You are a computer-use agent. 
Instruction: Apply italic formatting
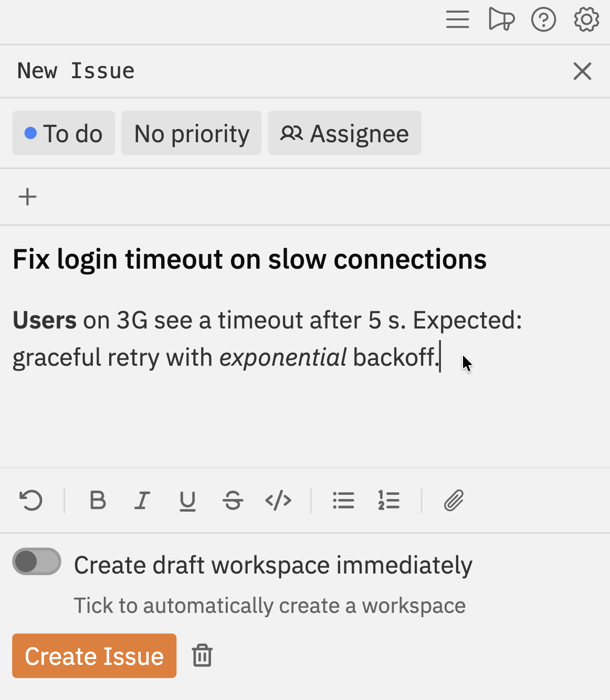coord(142,500)
